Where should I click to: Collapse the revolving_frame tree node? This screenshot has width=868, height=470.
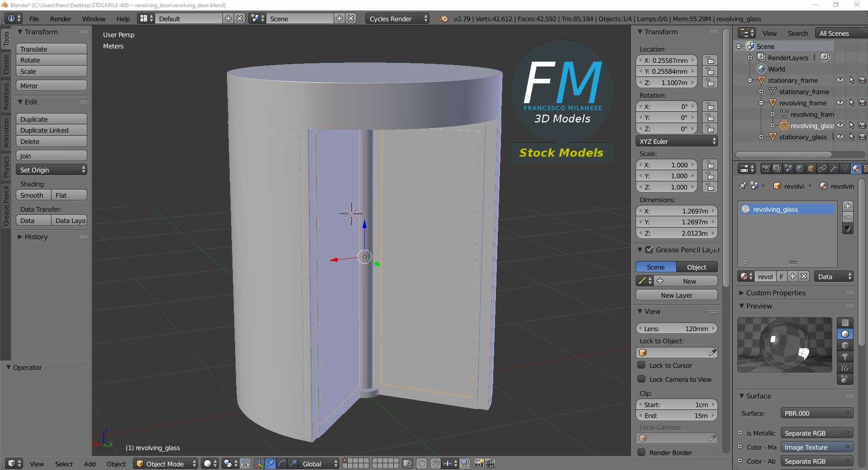pos(761,103)
